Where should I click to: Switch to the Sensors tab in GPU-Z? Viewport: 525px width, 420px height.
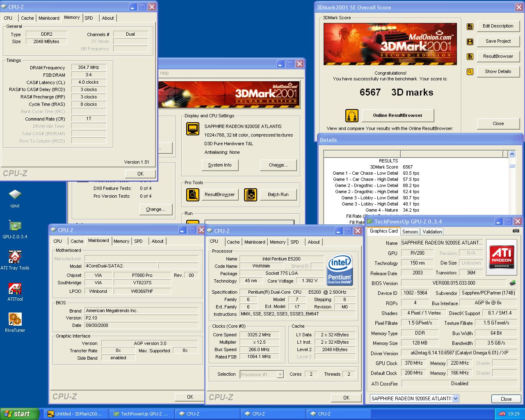coord(410,232)
